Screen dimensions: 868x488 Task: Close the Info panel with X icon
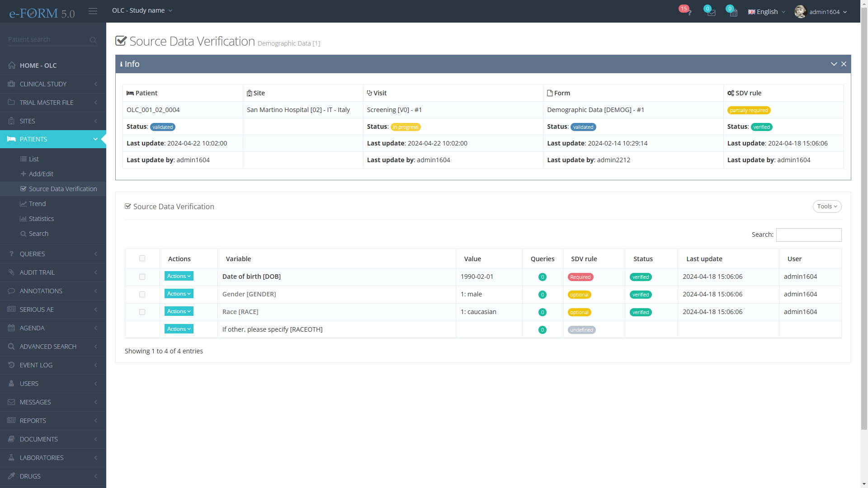tap(844, 64)
